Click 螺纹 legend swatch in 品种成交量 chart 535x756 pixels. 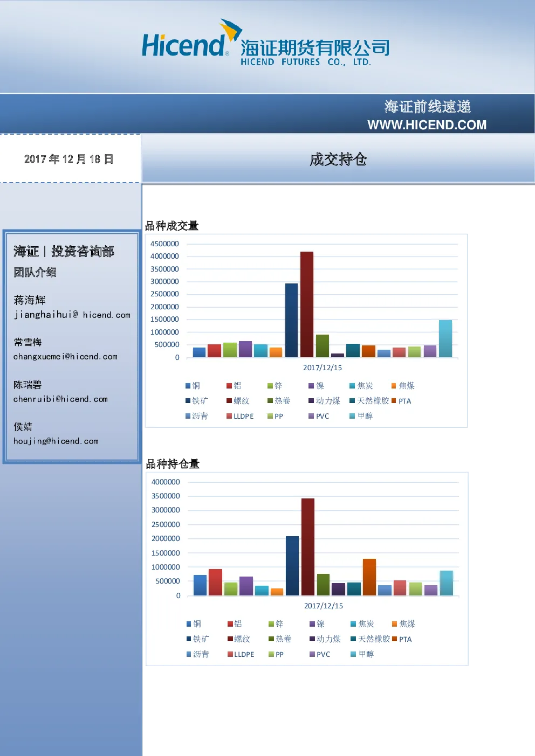click(229, 401)
